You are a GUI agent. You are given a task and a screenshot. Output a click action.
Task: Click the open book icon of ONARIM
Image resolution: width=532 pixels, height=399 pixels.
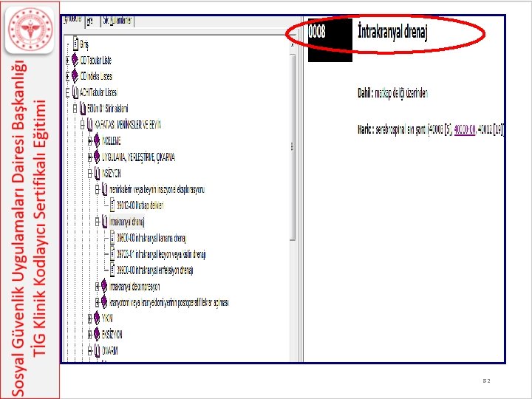pos(98,350)
